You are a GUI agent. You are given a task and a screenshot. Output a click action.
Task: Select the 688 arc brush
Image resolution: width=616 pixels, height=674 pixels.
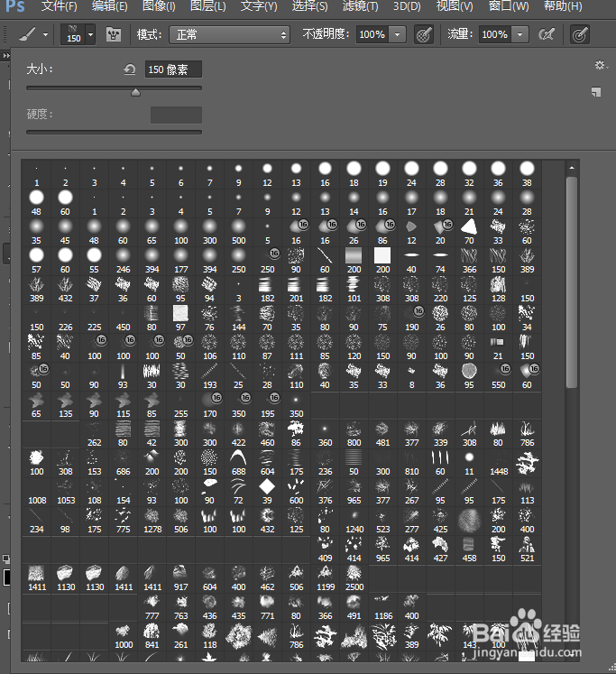tap(238, 463)
